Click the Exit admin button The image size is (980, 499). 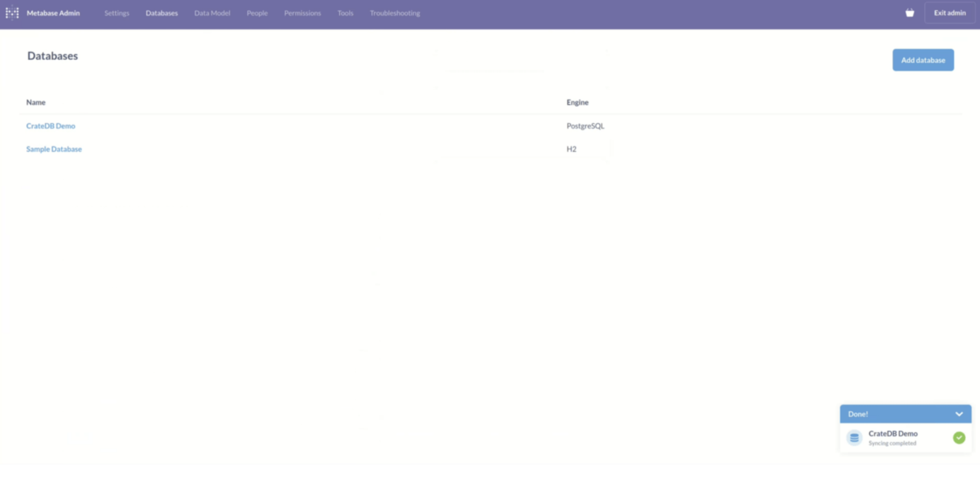click(x=950, y=13)
